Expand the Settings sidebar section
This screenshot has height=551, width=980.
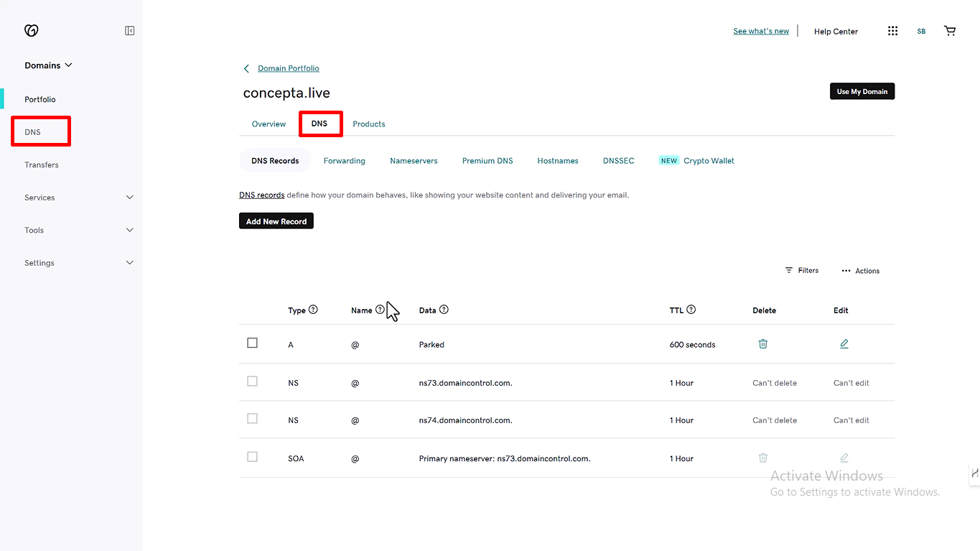coord(130,263)
